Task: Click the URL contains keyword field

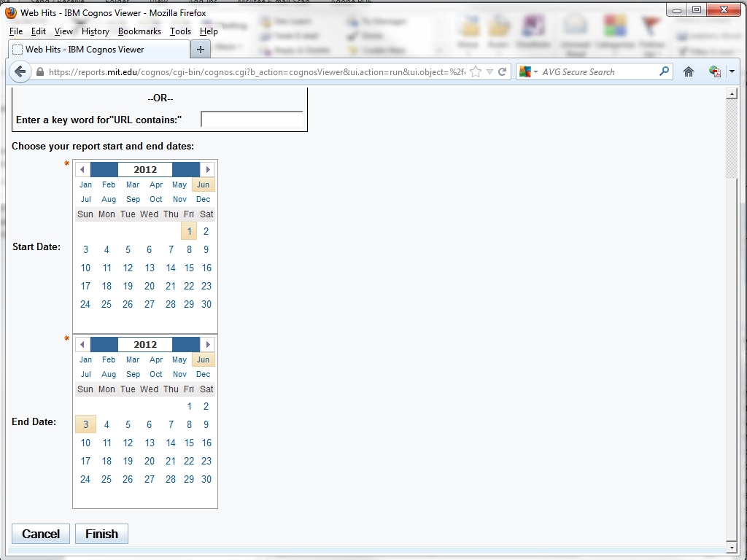Action: 252,120
